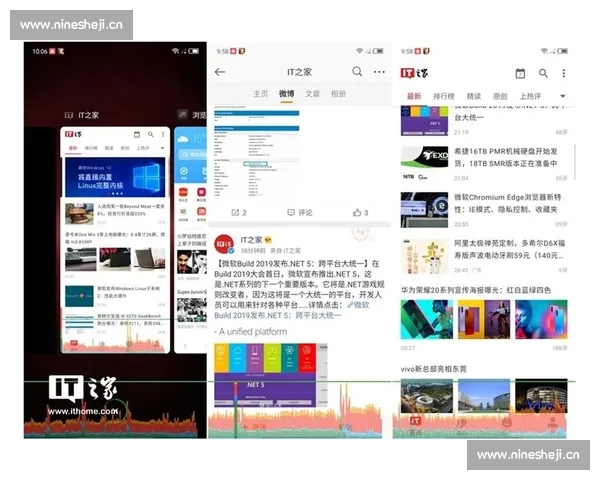Tap the search icon inside the IT之家 recents card
This screenshot has width=600, height=480.
coord(151,134)
